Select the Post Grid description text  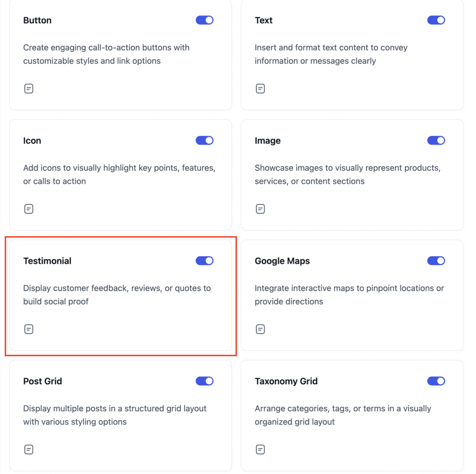coord(115,415)
